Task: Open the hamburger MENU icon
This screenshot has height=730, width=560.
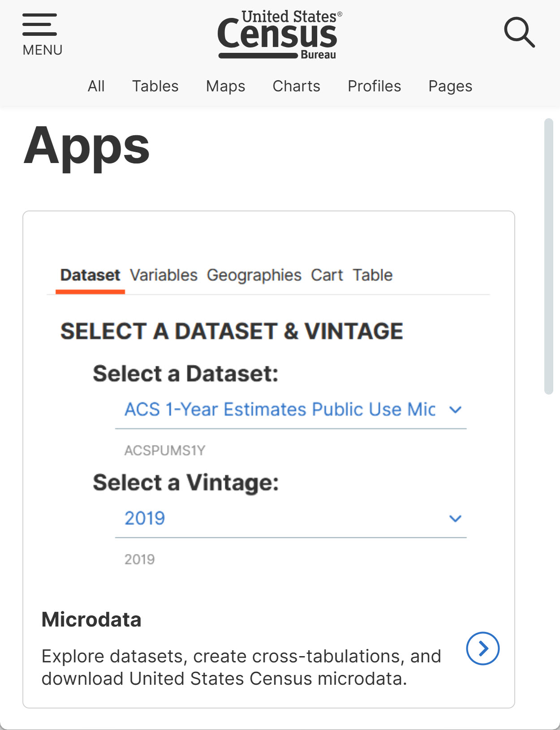Action: (42, 34)
